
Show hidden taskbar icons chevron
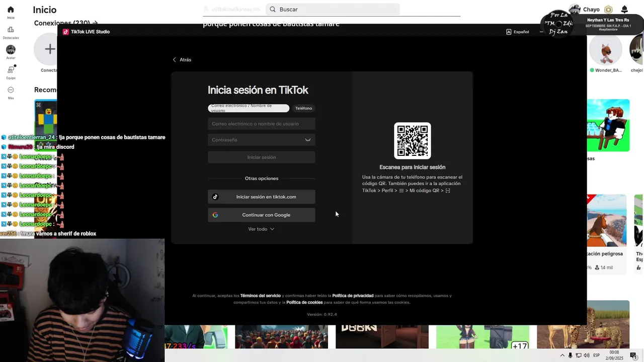click(x=562, y=355)
